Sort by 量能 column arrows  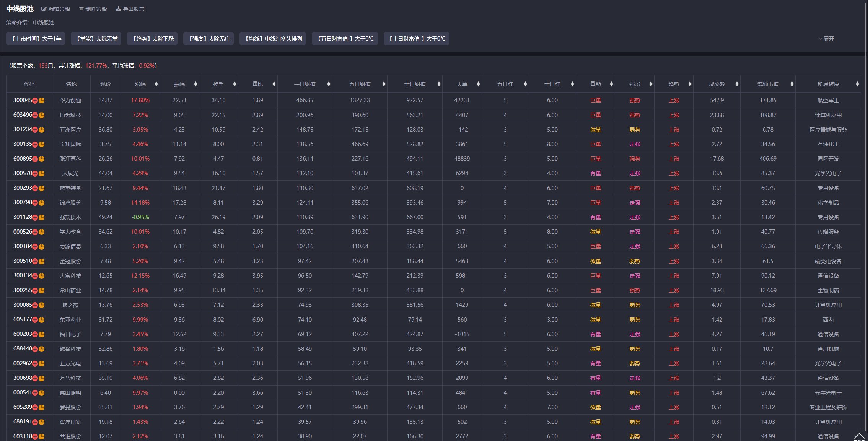tap(611, 84)
